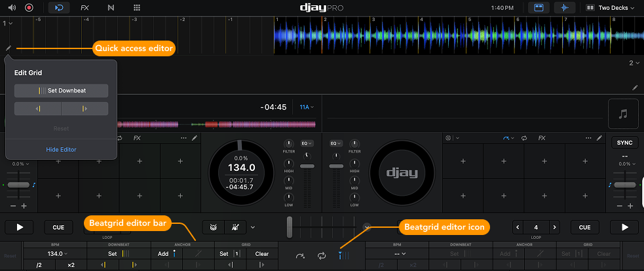Open Neural Mix via the N icon
Viewport: 644px width, 271px height.
(x=111, y=7)
